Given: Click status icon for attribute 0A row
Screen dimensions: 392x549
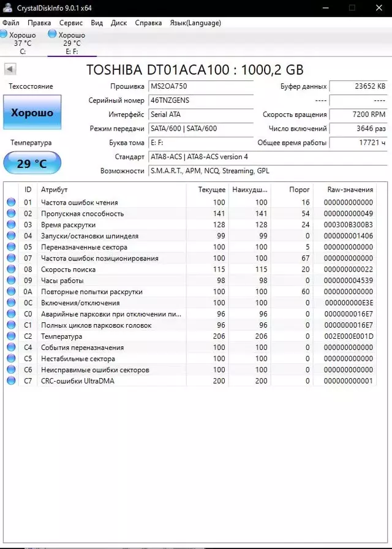Looking at the screenshot, I should (11, 292).
